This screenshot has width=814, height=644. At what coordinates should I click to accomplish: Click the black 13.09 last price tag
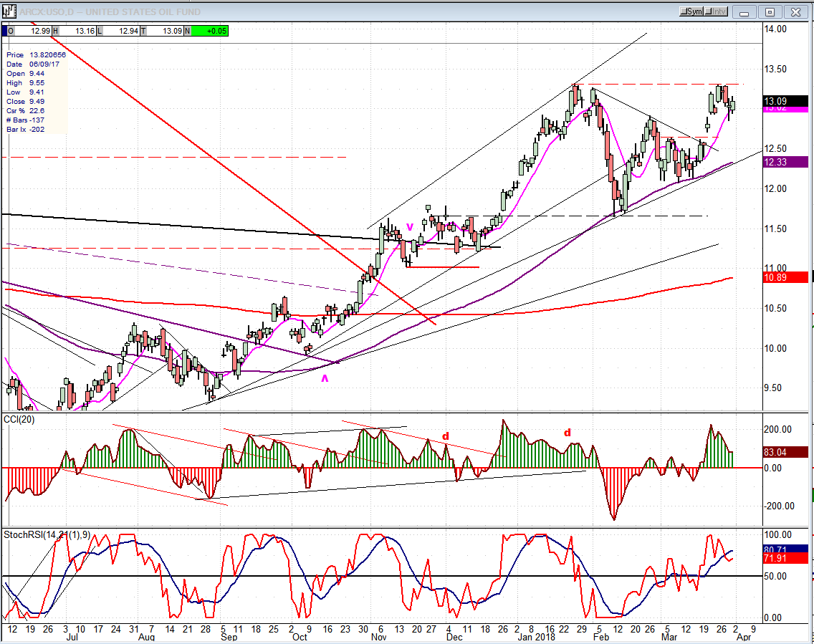pos(786,101)
